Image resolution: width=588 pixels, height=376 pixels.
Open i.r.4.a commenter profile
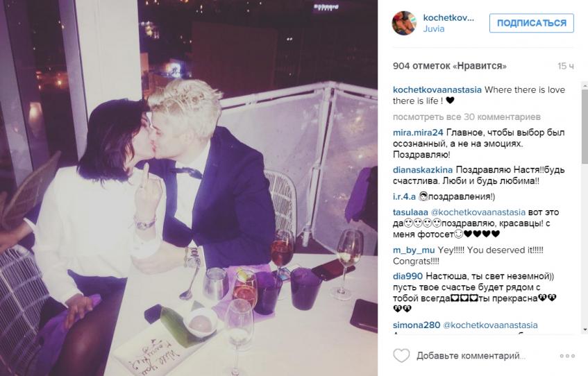click(404, 196)
